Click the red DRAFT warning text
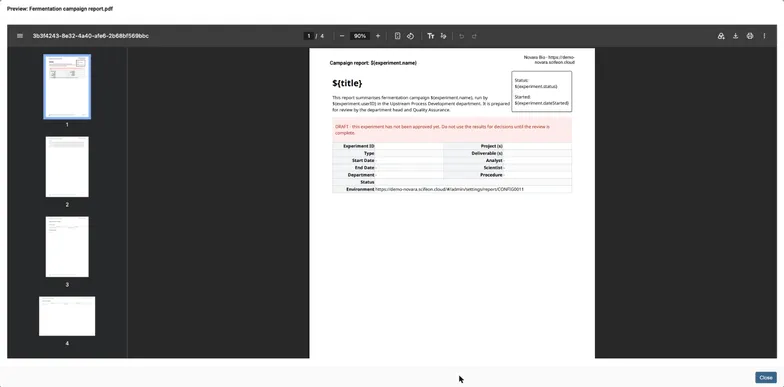The image size is (784, 387). (x=442, y=130)
